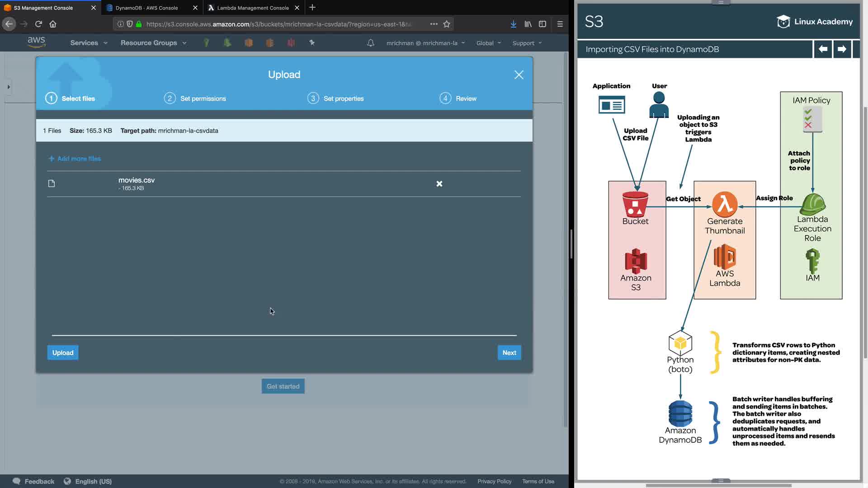This screenshot has height=488, width=868.
Task: Open the notifications bell icon
Action: tap(370, 43)
